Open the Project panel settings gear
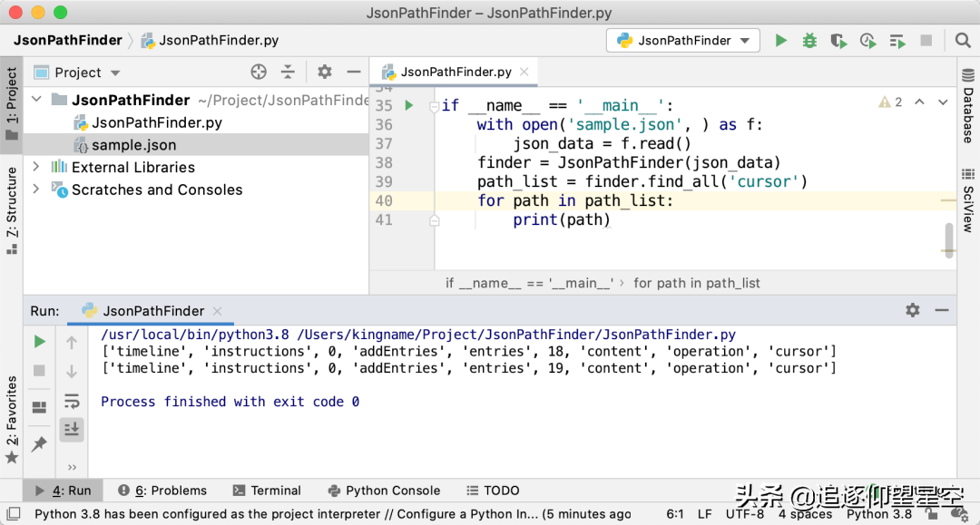This screenshot has width=980, height=525. coord(324,72)
